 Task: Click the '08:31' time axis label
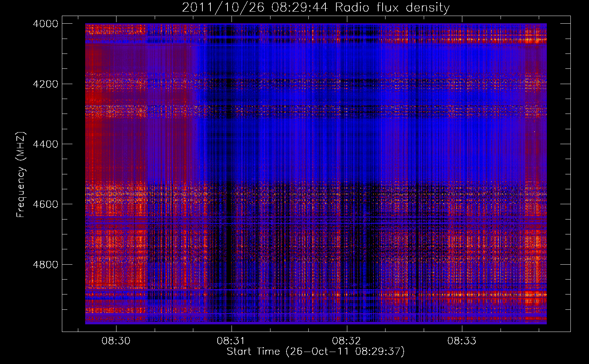pyautogui.click(x=232, y=341)
